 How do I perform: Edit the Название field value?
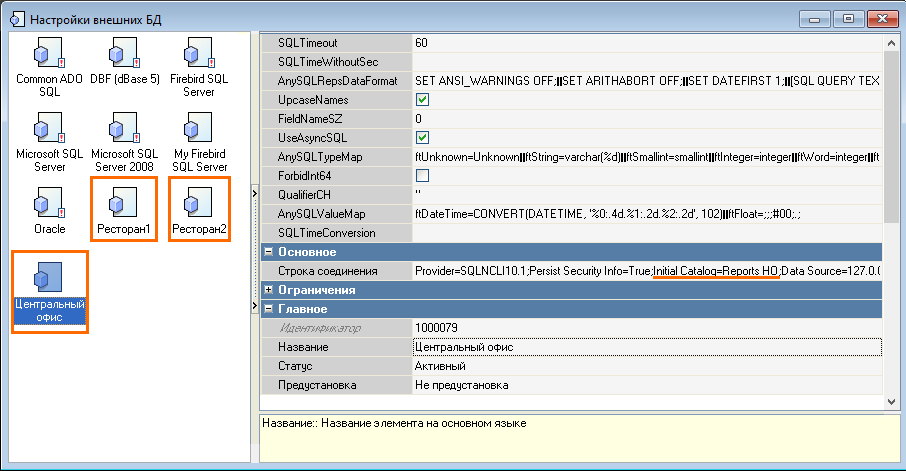[646, 347]
